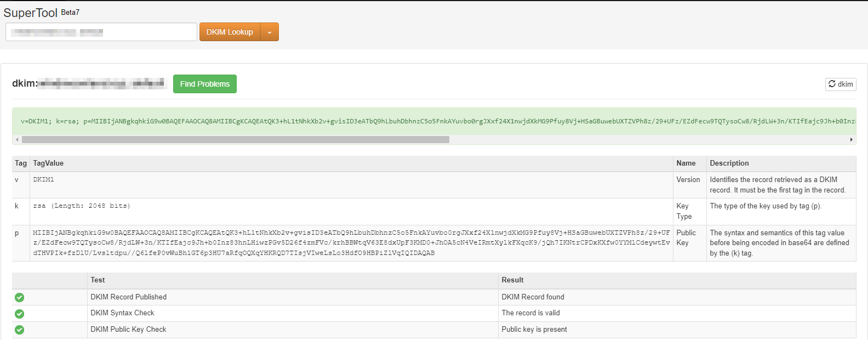Open the dropdown arrow beside DKIM Lookup
The height and width of the screenshot is (340, 868).
pyautogui.click(x=270, y=32)
